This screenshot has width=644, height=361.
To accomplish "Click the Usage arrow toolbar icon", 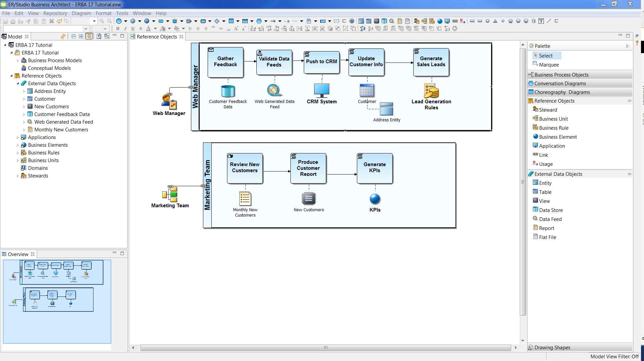I will [462, 21].
